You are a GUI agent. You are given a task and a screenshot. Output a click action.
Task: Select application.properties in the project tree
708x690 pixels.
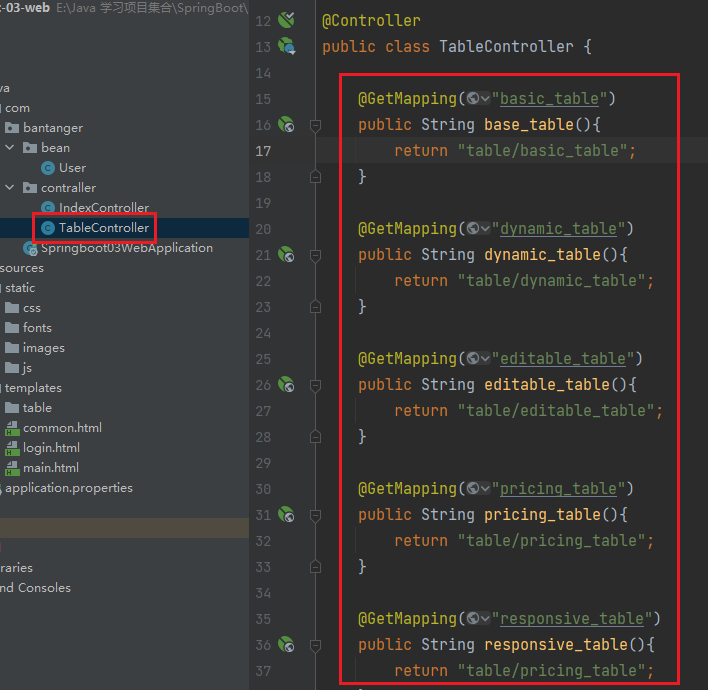click(68, 488)
